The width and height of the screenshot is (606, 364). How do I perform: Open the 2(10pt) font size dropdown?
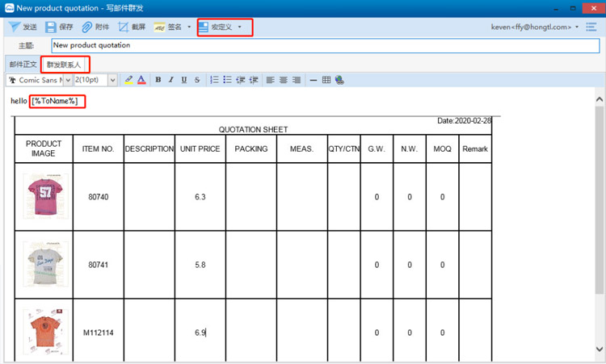112,80
